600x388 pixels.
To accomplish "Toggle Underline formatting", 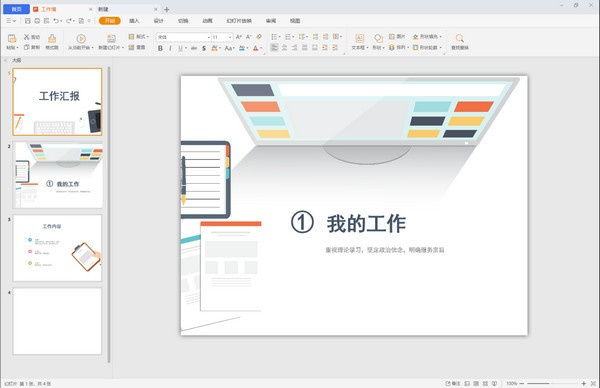I will pos(180,48).
